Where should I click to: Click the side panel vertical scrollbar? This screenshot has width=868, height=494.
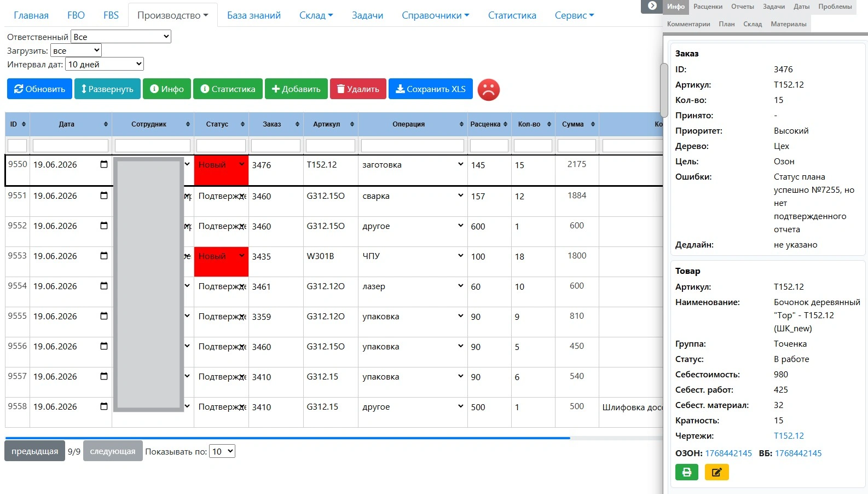click(x=664, y=90)
